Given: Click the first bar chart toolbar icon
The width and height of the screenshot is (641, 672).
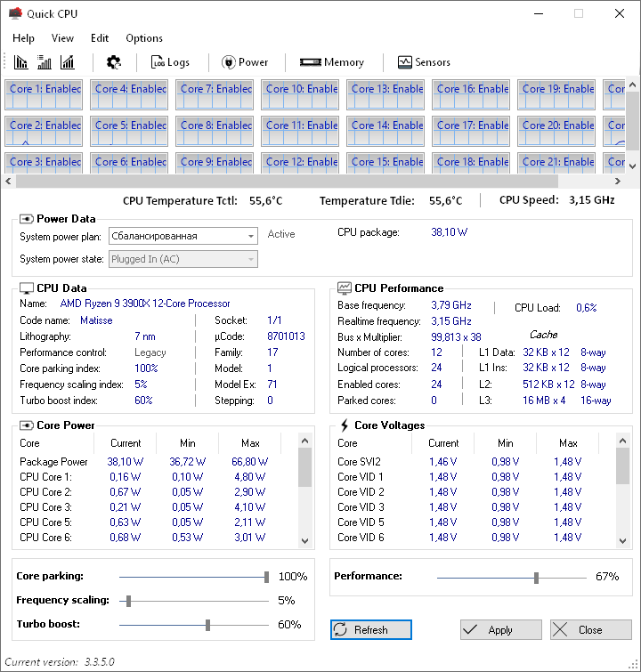Looking at the screenshot, I should pos(21,62).
